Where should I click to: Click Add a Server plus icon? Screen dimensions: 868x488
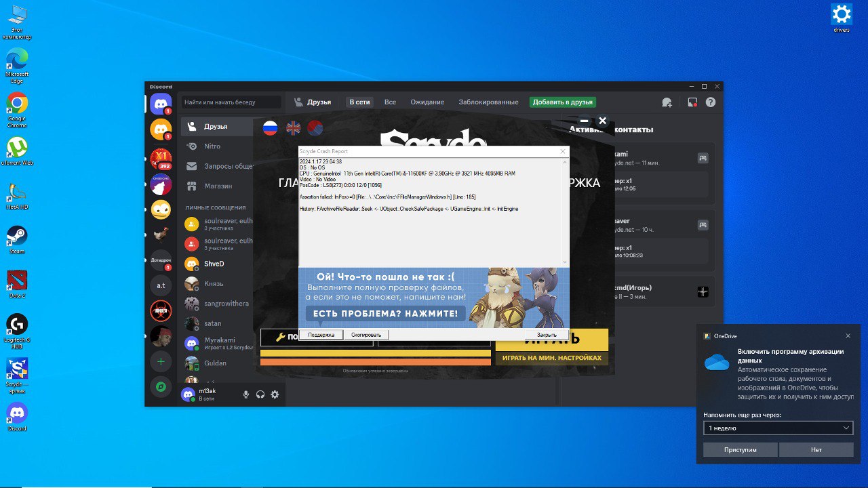[161, 362]
